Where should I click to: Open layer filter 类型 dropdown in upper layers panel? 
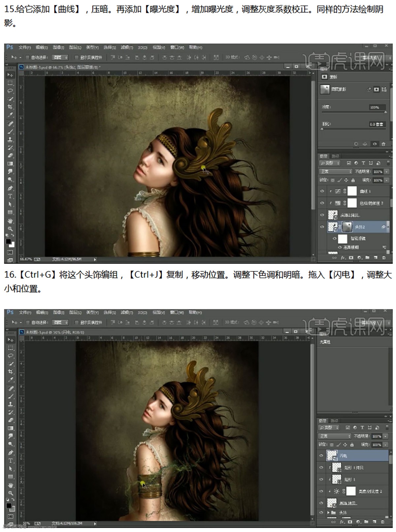[x=330, y=163]
